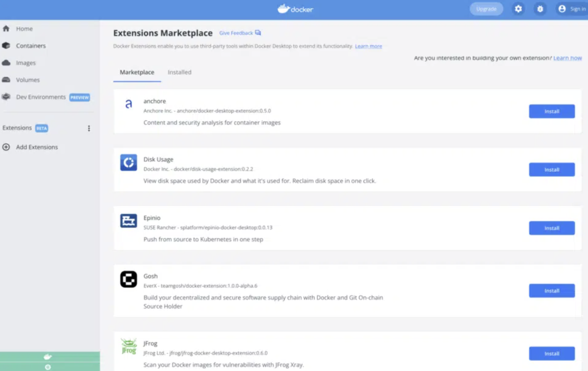588x371 pixels.
Task: Open the Learn more link
Action: (x=368, y=46)
